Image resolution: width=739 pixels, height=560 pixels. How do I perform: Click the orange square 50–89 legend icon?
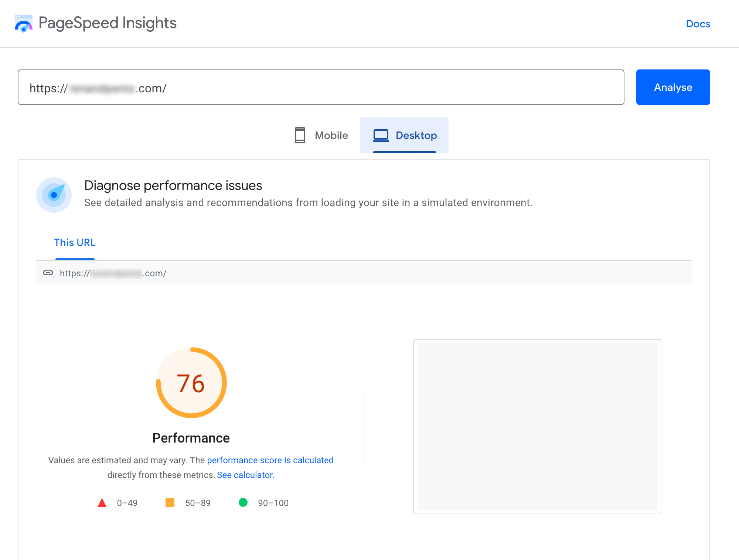[x=170, y=502]
